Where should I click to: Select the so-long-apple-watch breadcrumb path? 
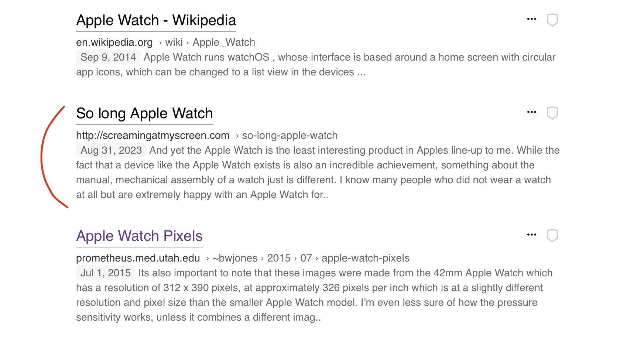[x=290, y=136]
